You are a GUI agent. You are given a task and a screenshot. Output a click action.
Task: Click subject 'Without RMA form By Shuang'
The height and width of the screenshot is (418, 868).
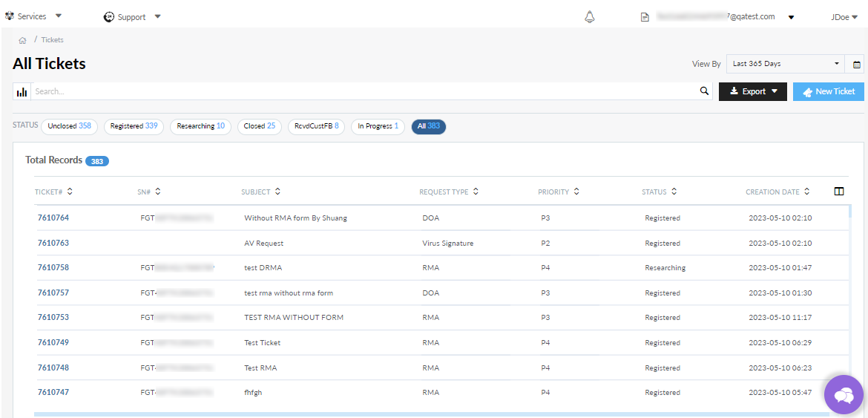pyautogui.click(x=295, y=218)
